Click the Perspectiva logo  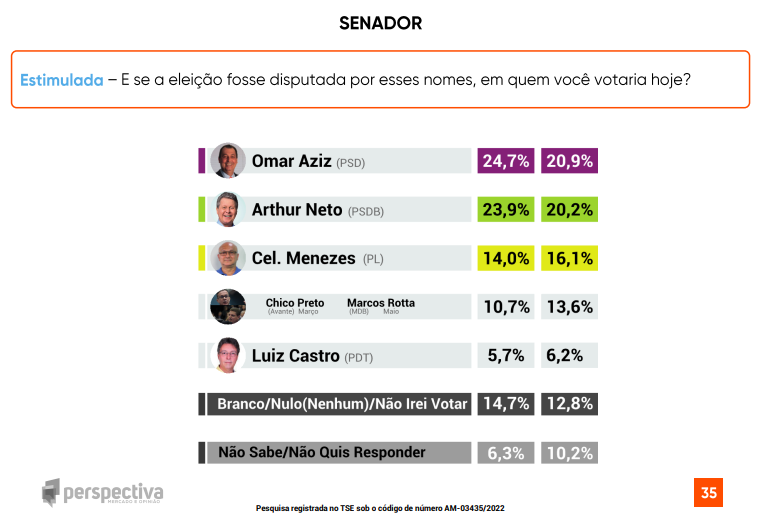pos(102,492)
